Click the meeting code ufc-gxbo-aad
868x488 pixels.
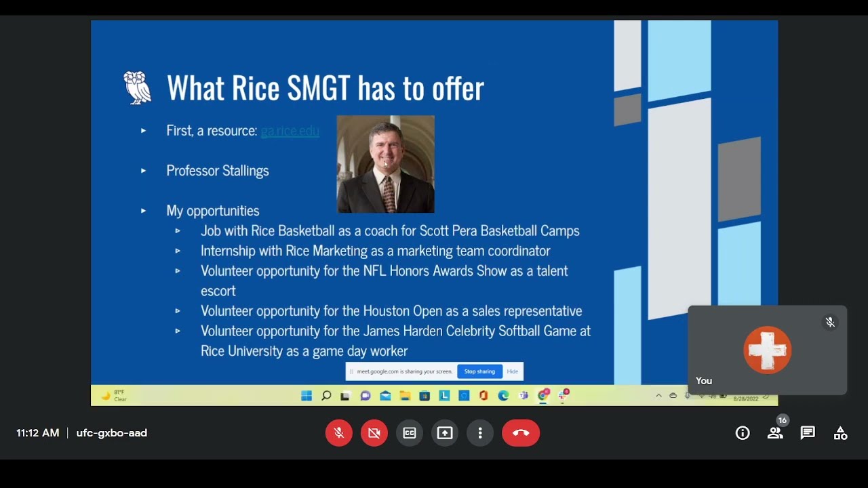point(112,433)
